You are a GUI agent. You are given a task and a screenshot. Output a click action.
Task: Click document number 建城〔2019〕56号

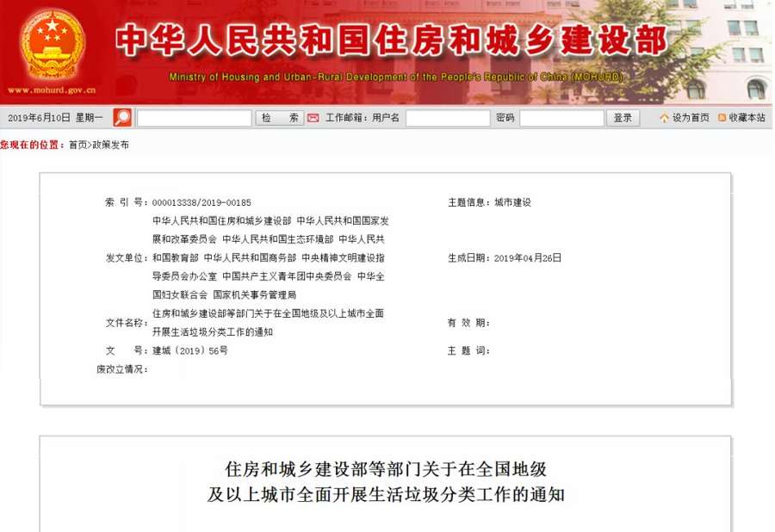190,350
